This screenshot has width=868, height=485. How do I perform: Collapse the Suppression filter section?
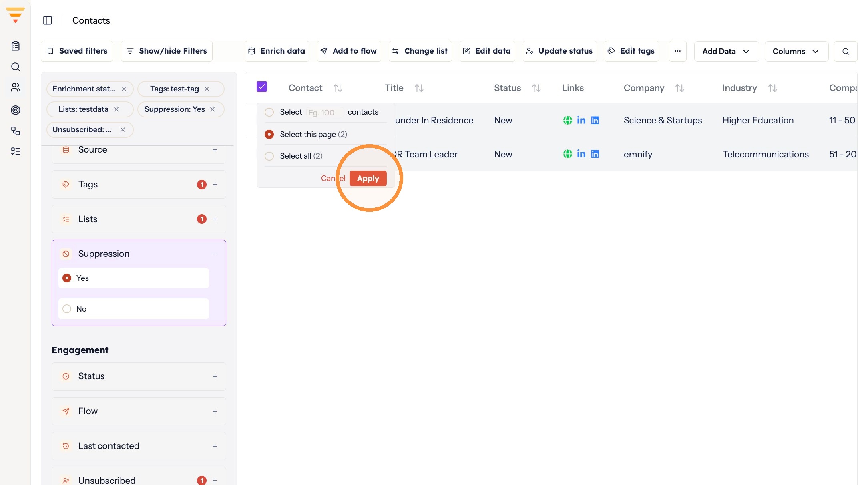tap(215, 254)
